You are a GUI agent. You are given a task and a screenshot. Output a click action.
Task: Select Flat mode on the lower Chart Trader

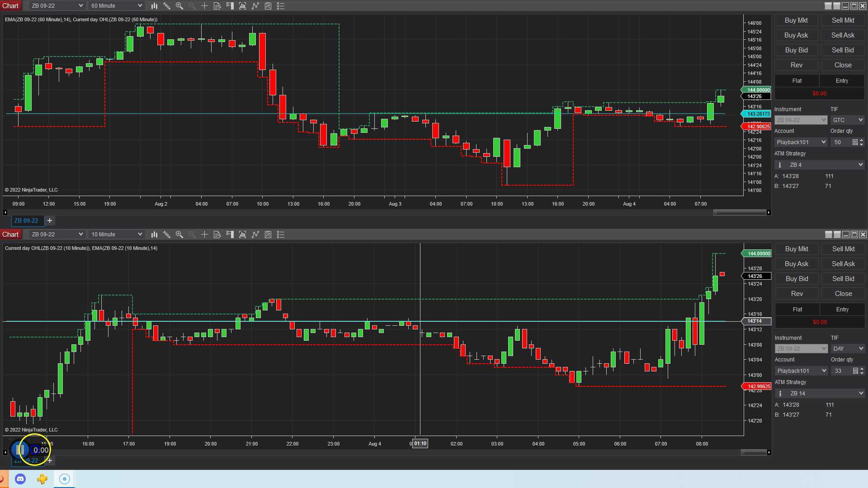(797, 309)
